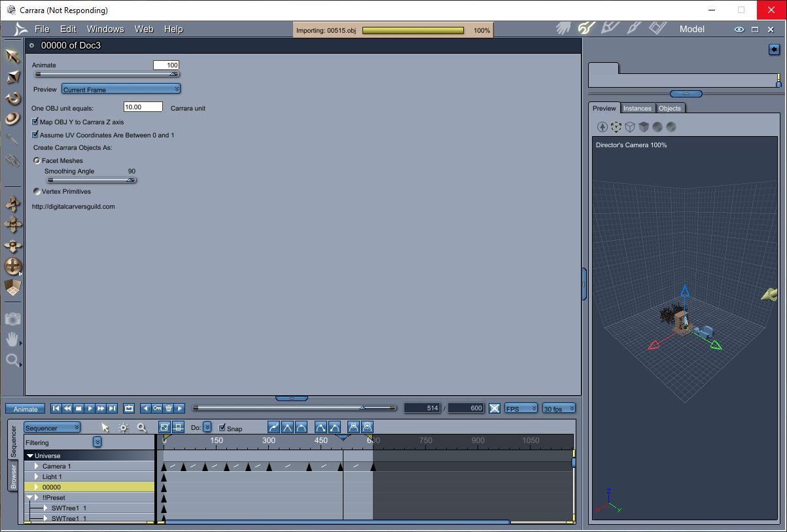The width and height of the screenshot is (787, 532).
Task: Select the Scale tool below the arrow
Action: point(12,77)
